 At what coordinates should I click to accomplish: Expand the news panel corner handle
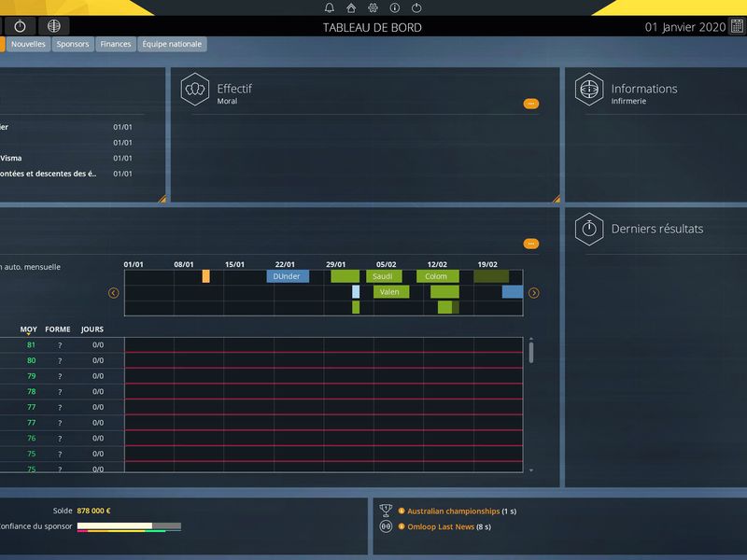tap(162, 199)
